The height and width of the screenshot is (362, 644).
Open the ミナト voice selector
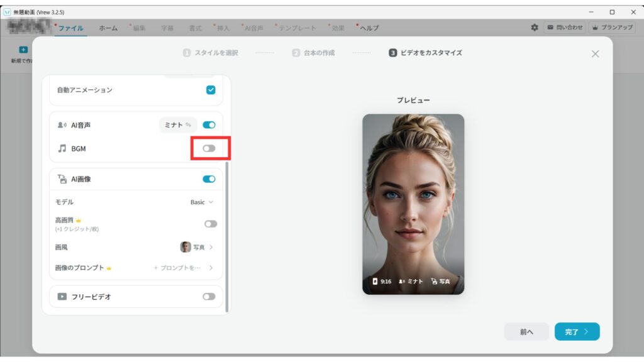pos(177,125)
